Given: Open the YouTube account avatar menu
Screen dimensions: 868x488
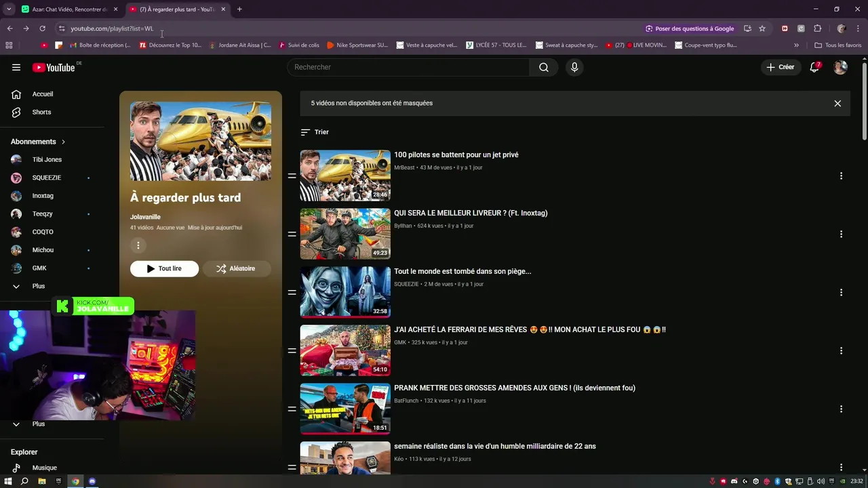Looking at the screenshot, I should [x=840, y=67].
